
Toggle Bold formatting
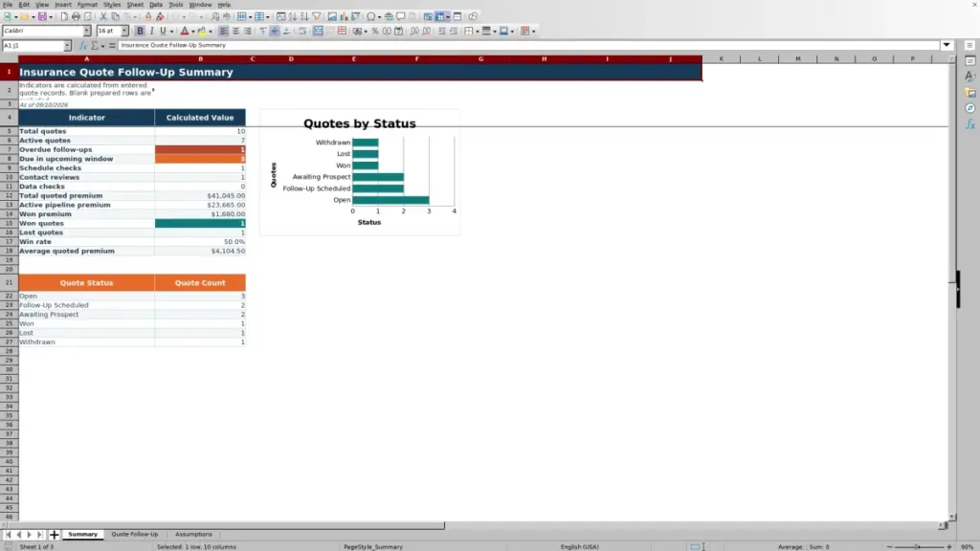coord(140,32)
